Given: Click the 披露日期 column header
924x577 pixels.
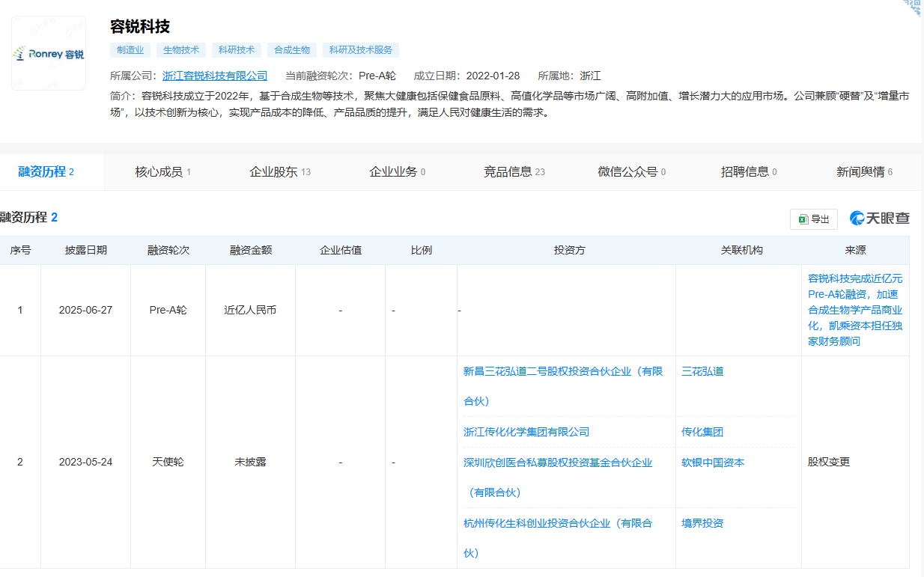Looking at the screenshot, I should (85, 251).
